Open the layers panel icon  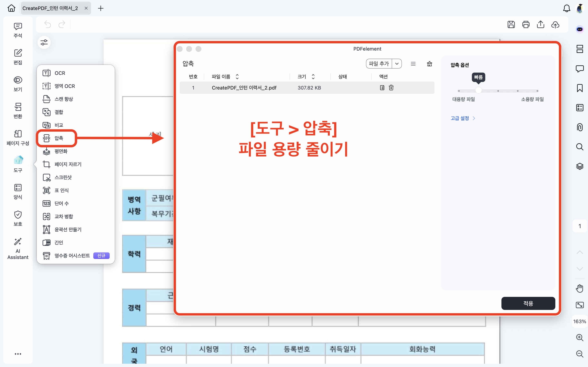coord(580,166)
